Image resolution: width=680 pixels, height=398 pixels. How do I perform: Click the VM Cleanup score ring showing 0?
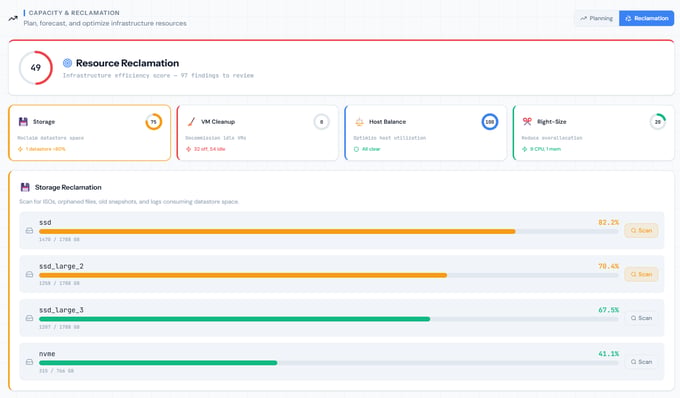pyautogui.click(x=321, y=122)
